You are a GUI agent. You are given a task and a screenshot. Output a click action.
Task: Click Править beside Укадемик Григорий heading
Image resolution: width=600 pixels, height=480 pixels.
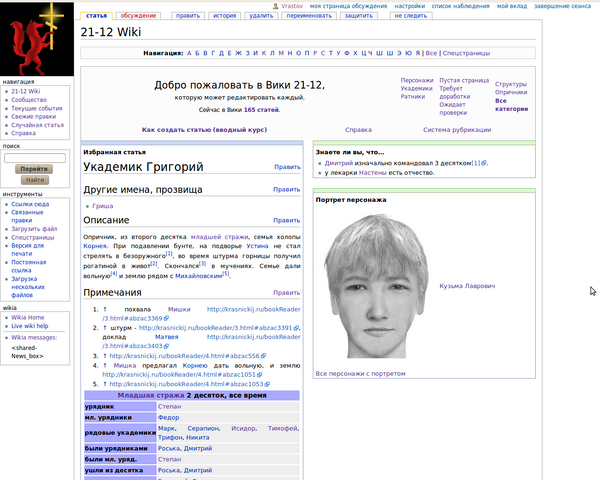point(287,167)
